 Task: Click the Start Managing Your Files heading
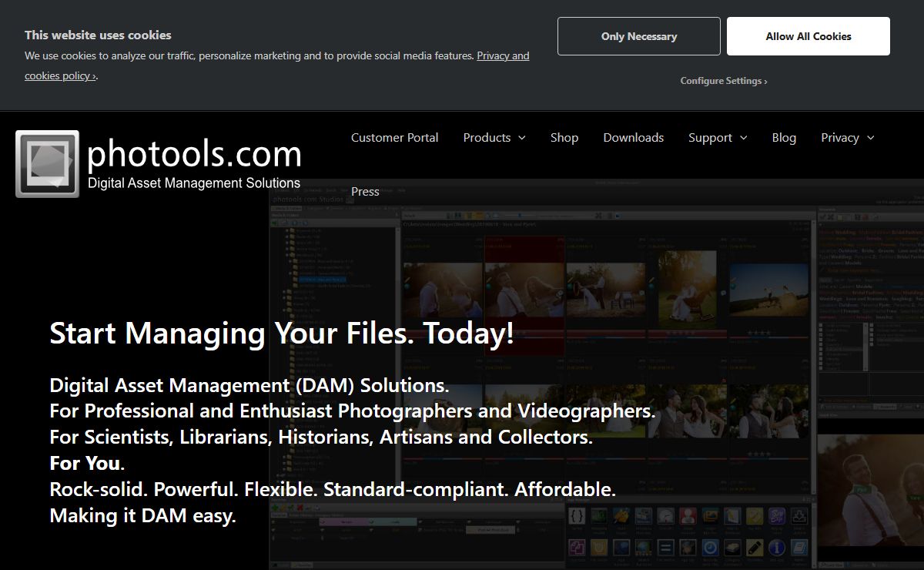click(x=281, y=334)
